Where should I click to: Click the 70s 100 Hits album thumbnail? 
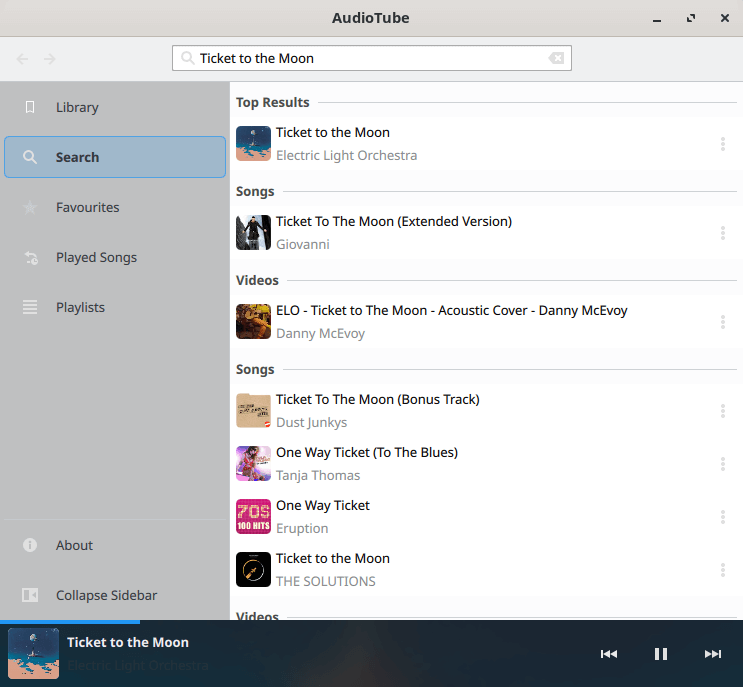254,517
